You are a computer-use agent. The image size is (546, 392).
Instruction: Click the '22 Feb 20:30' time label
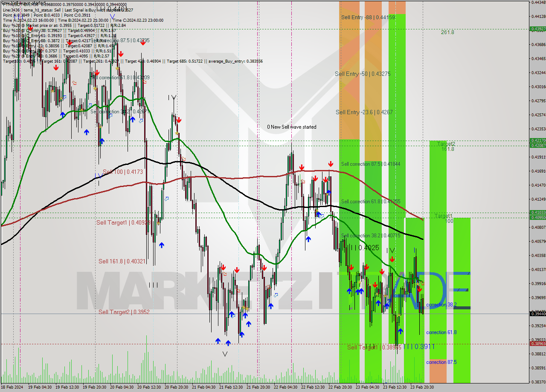(340, 387)
